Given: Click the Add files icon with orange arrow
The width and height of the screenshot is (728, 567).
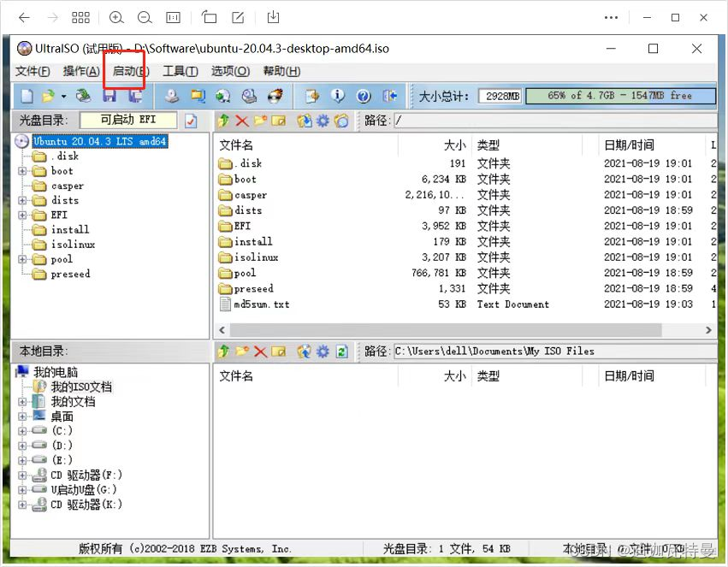Looking at the screenshot, I should point(312,96).
